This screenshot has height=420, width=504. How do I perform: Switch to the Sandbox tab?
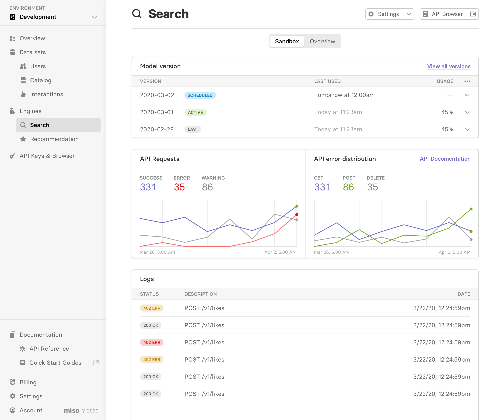287,41
